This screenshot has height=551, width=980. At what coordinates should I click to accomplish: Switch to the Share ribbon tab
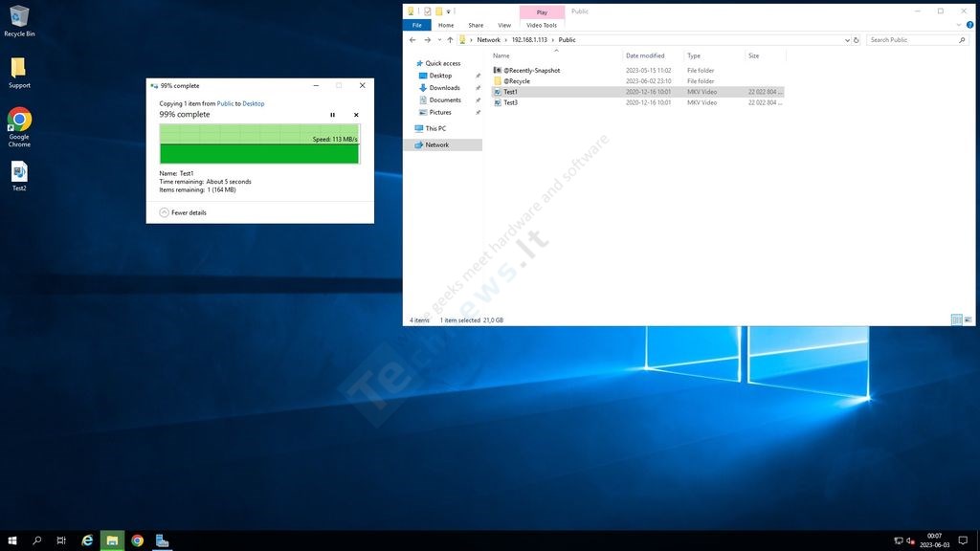coord(476,25)
